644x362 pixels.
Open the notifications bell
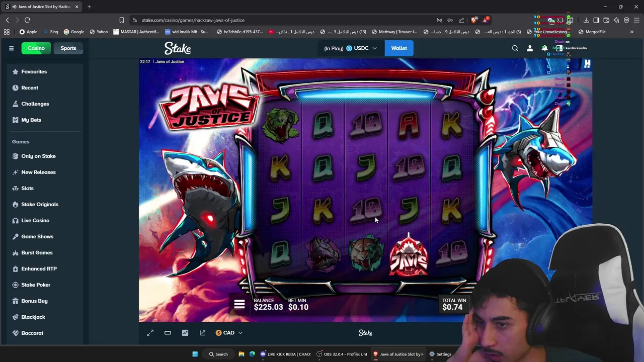point(544,48)
